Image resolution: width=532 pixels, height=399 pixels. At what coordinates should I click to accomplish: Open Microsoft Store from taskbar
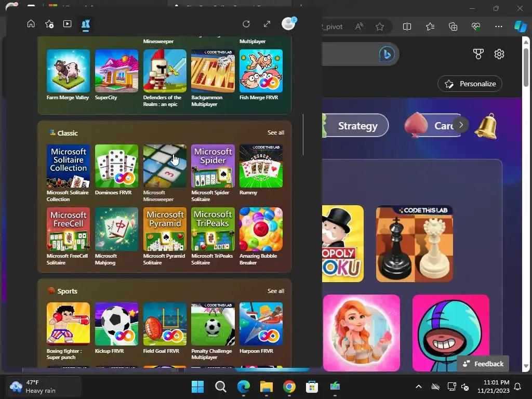click(x=312, y=386)
